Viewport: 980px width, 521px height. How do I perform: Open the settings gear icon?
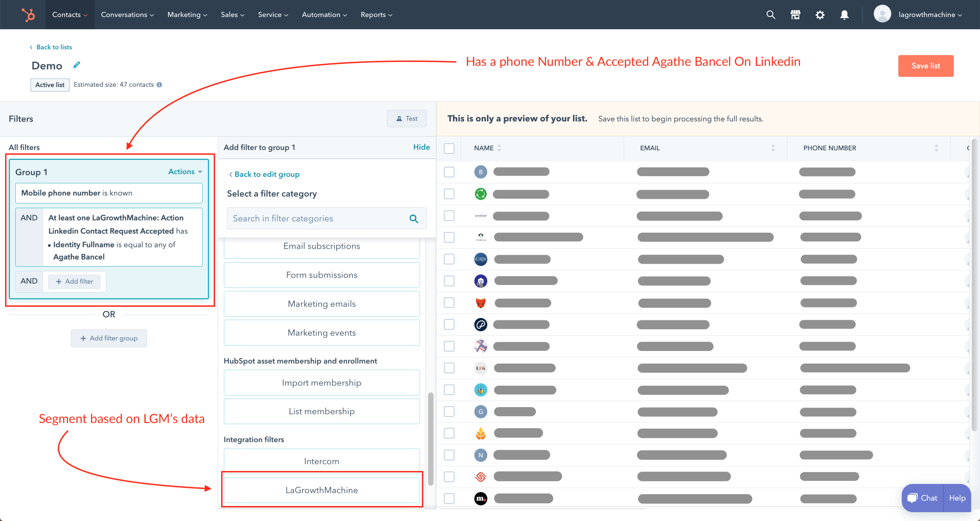click(820, 15)
